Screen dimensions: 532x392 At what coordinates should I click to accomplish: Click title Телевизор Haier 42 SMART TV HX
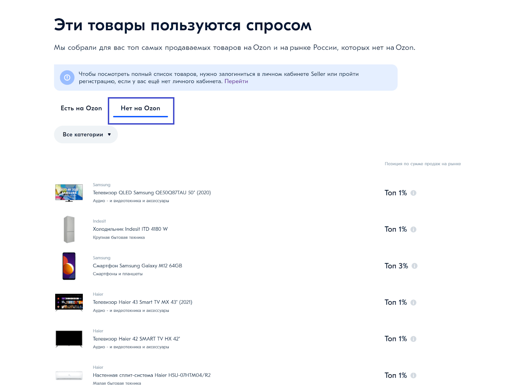[x=136, y=339]
